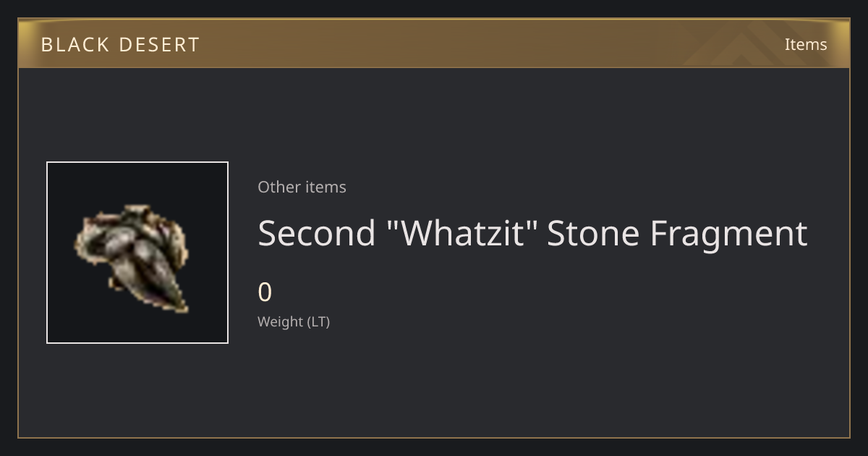Click the faded chevron emblem in header
This screenshot has width=868, height=456.
pyautogui.click(x=745, y=45)
